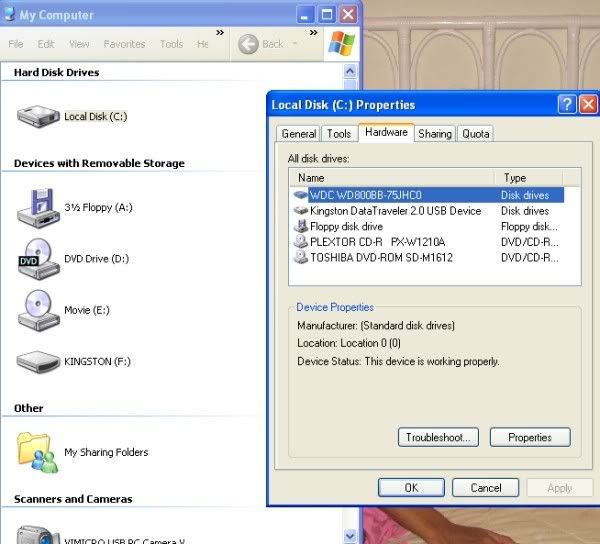This screenshot has height=544, width=600.
Task: Switch to the General tab
Action: pyautogui.click(x=298, y=134)
